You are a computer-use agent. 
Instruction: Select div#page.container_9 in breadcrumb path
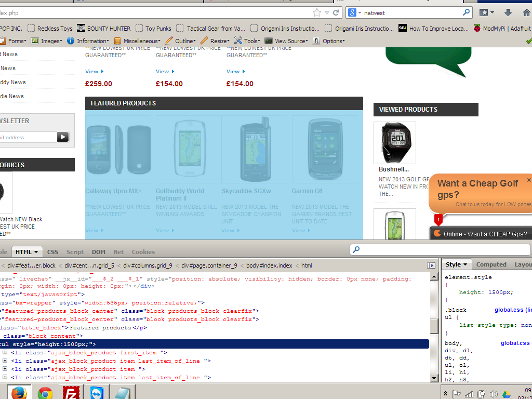pos(209,265)
